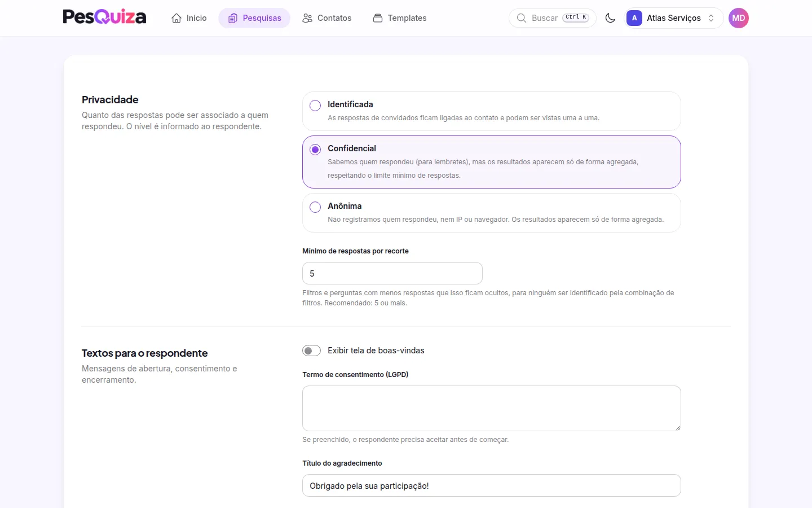Select the Confidencial privacy option
The height and width of the screenshot is (508, 812).
tap(492, 162)
